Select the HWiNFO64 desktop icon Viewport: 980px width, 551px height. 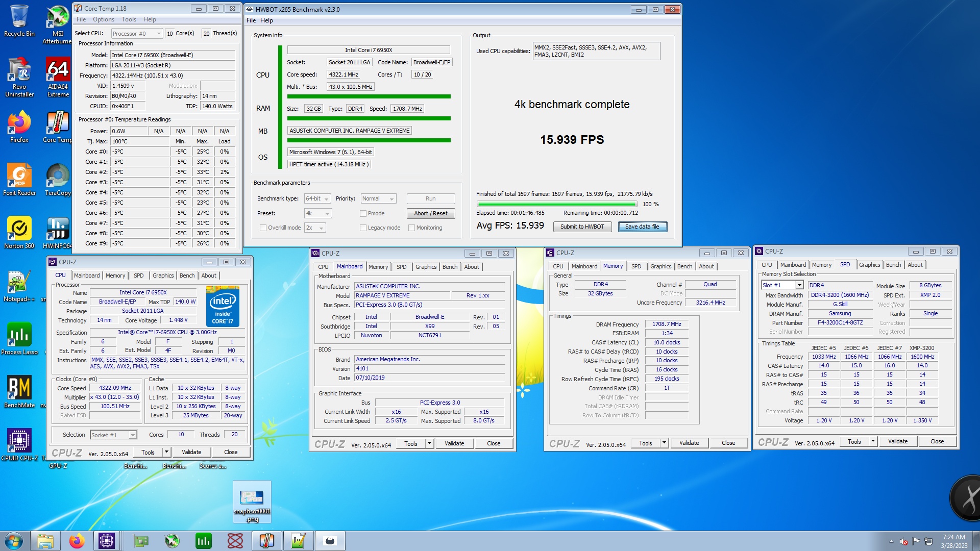coord(58,233)
